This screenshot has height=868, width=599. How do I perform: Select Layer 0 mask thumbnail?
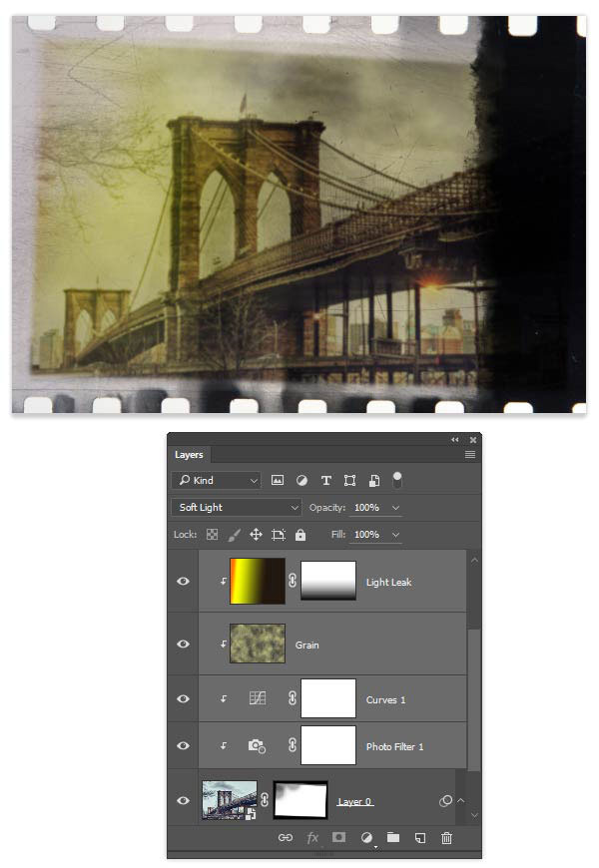(300, 800)
